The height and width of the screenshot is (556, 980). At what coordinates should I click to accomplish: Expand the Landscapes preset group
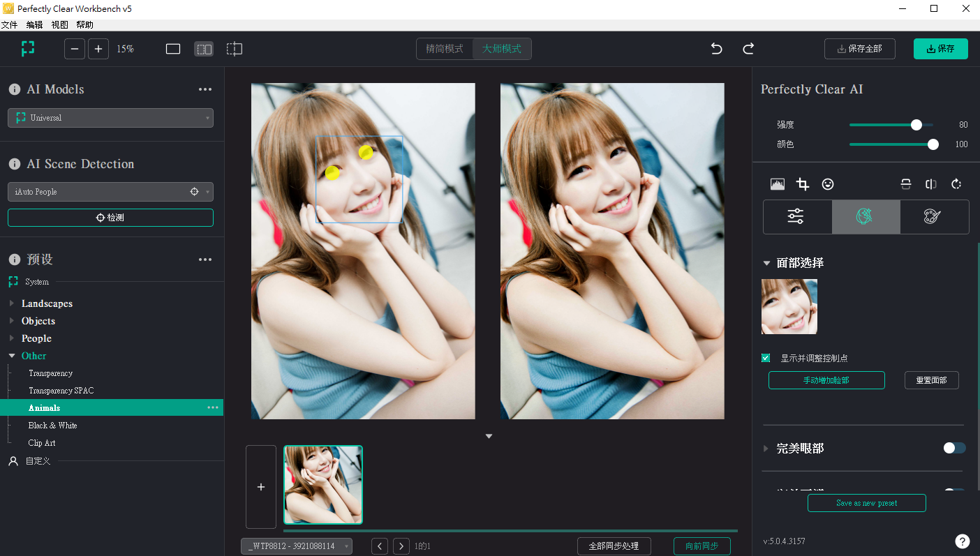click(11, 303)
